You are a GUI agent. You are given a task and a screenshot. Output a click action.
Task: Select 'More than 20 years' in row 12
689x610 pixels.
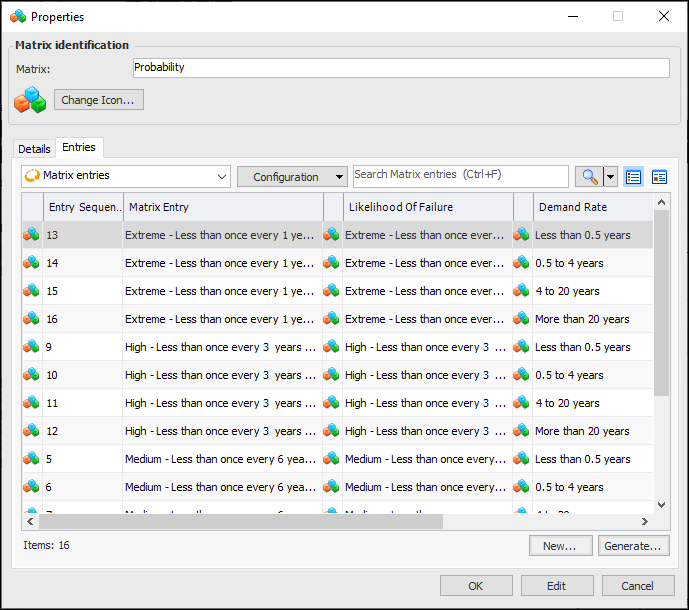click(582, 431)
